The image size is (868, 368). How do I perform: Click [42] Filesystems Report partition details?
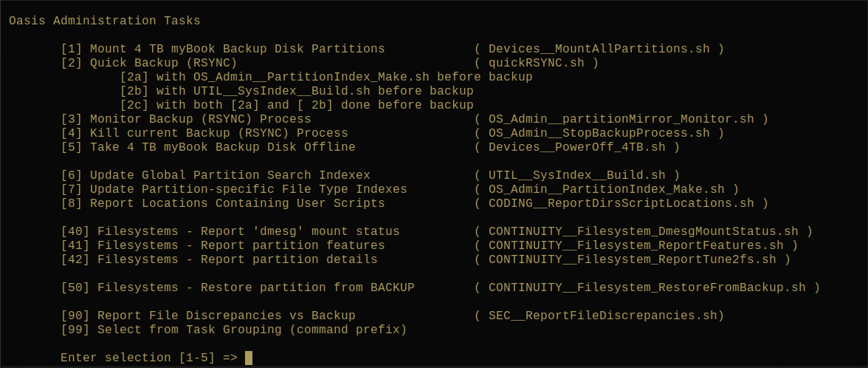[x=218, y=259]
